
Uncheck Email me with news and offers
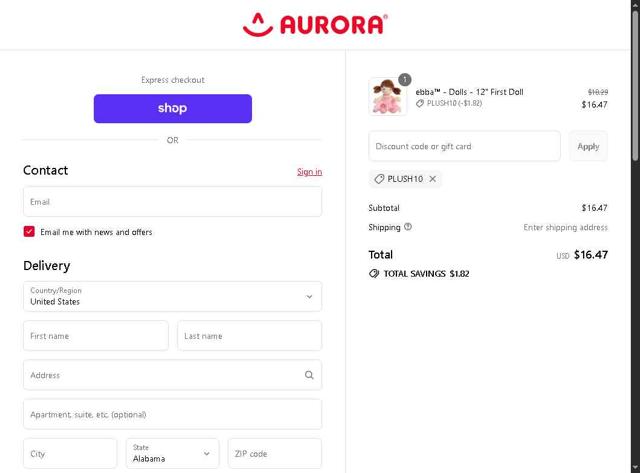tap(29, 232)
